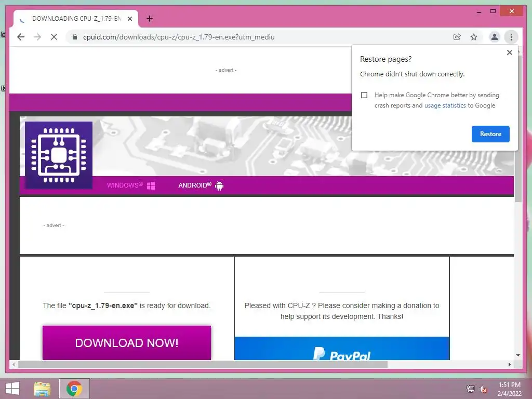
Task: Minimize the Chrome window
Action: pos(478,11)
